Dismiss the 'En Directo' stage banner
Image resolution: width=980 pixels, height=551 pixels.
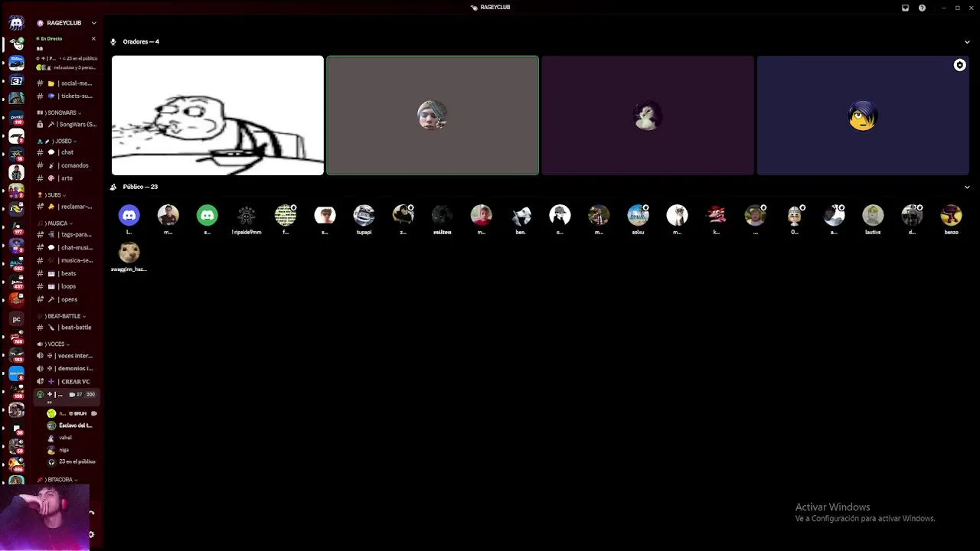click(93, 38)
